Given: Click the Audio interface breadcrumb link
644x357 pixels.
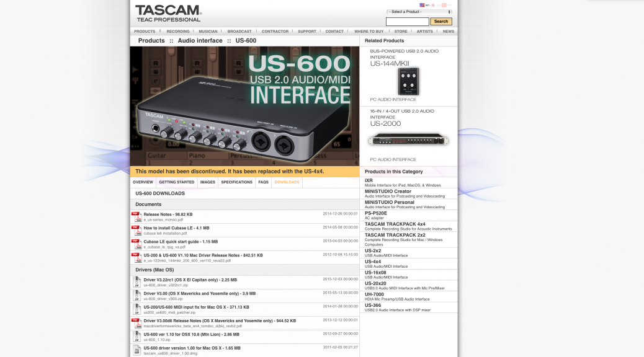Looking at the screenshot, I should click(x=200, y=41).
